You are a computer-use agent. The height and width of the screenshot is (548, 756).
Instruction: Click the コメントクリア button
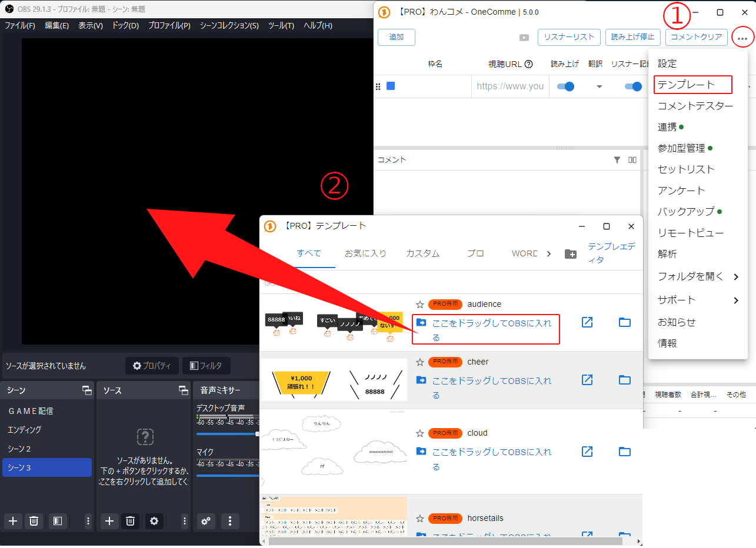click(x=696, y=37)
